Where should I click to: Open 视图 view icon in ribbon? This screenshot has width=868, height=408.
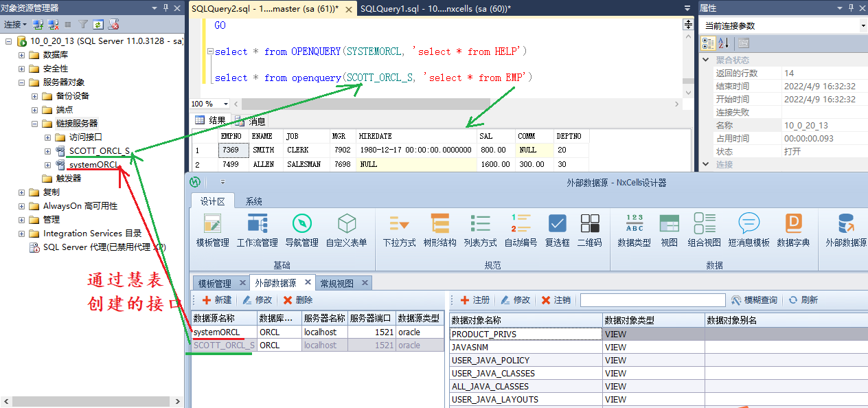[x=669, y=230]
